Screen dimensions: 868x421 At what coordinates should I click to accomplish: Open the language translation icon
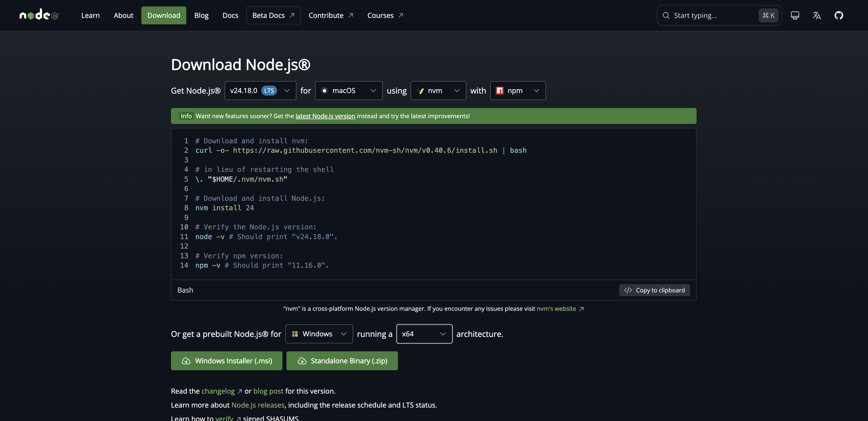pyautogui.click(x=817, y=15)
